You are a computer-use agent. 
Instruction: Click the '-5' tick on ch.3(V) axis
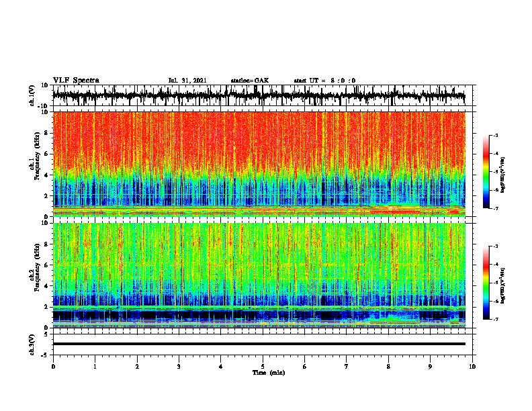coord(46,355)
